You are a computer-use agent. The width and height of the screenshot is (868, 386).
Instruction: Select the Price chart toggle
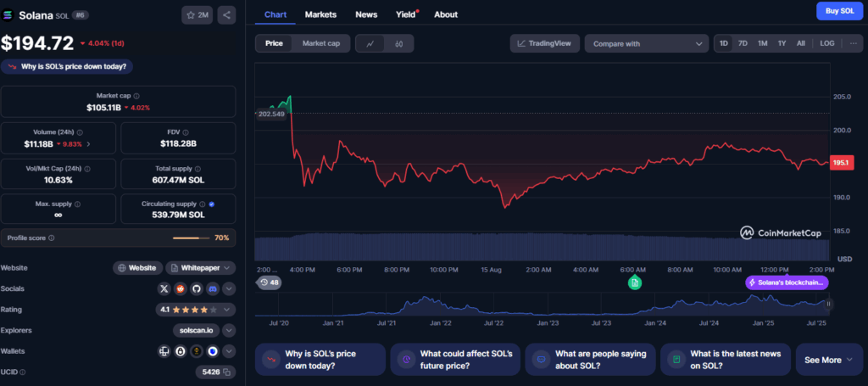[x=274, y=43]
